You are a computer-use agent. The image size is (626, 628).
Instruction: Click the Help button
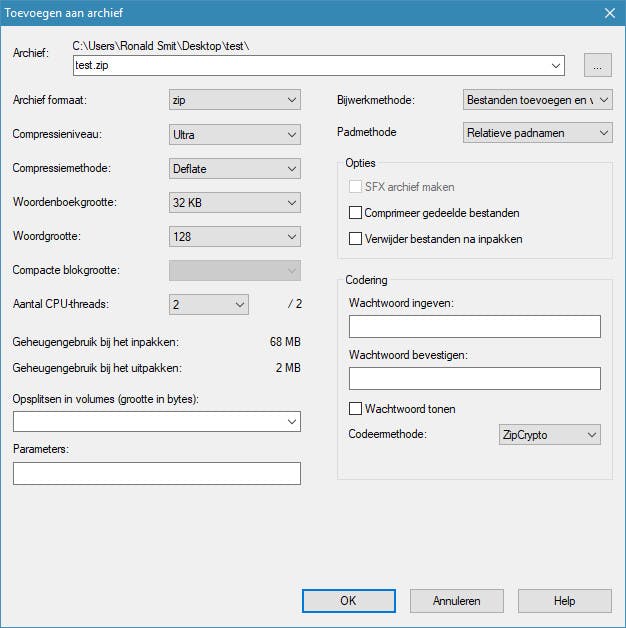tap(564, 601)
